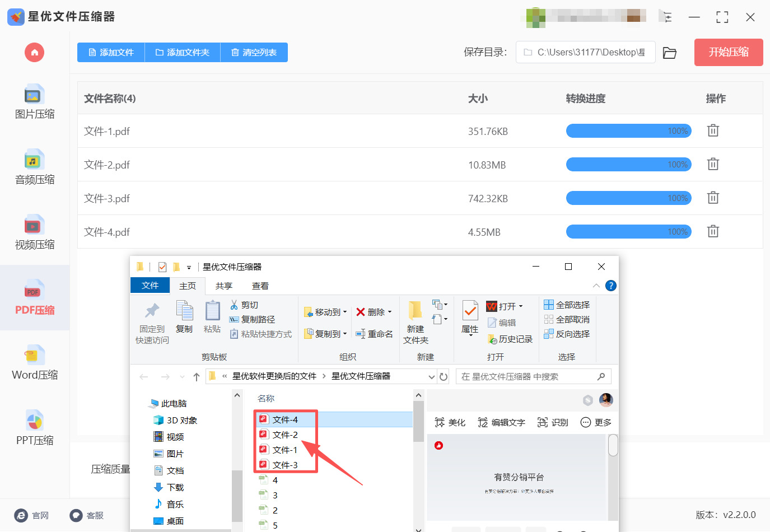Open the 文件 tab in Explorer
The width and height of the screenshot is (770, 532).
pyautogui.click(x=150, y=286)
